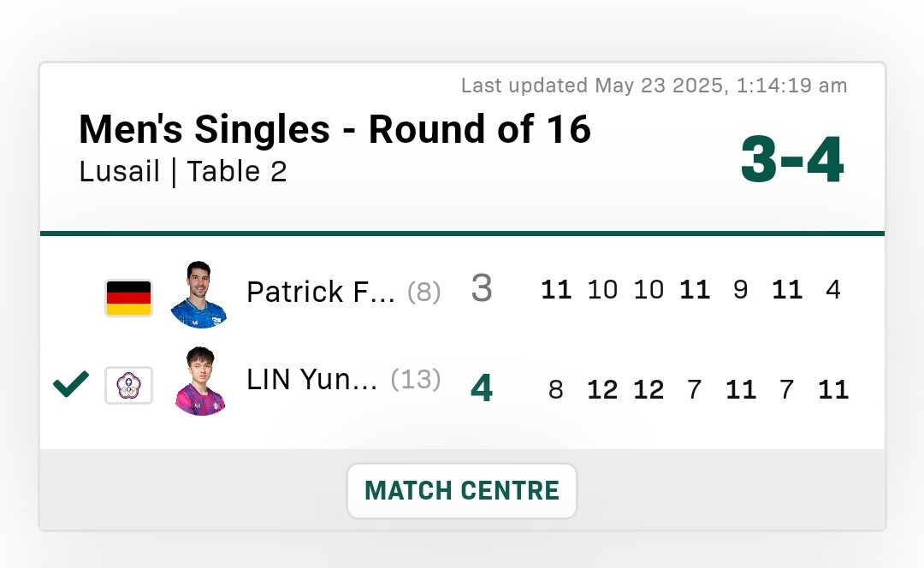
Task: Click seed number (8) beside Patrick
Action: click(423, 292)
